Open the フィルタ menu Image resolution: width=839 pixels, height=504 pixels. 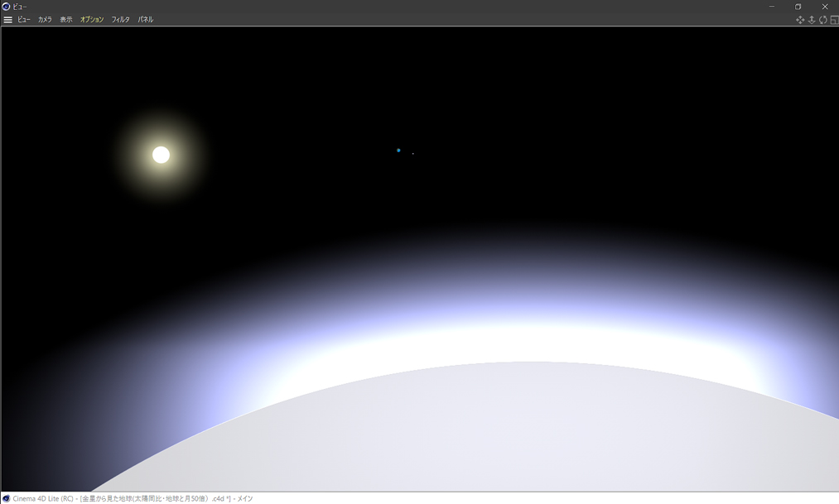[121, 20]
